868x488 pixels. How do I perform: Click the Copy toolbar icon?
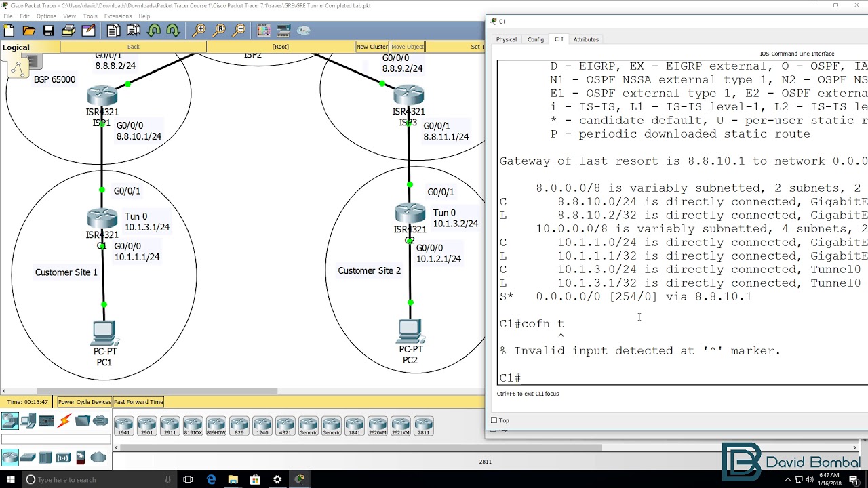[x=113, y=30]
